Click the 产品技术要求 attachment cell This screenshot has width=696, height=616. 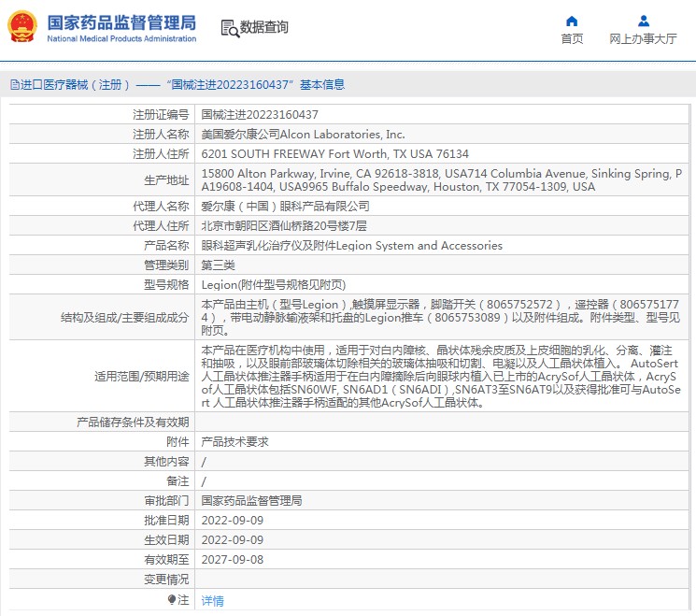click(235, 442)
